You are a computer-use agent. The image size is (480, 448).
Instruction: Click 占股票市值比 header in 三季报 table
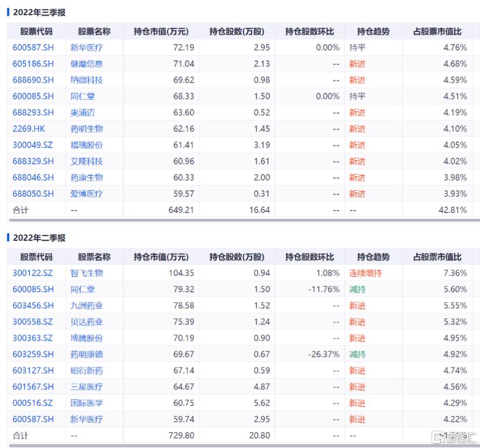tap(437, 31)
